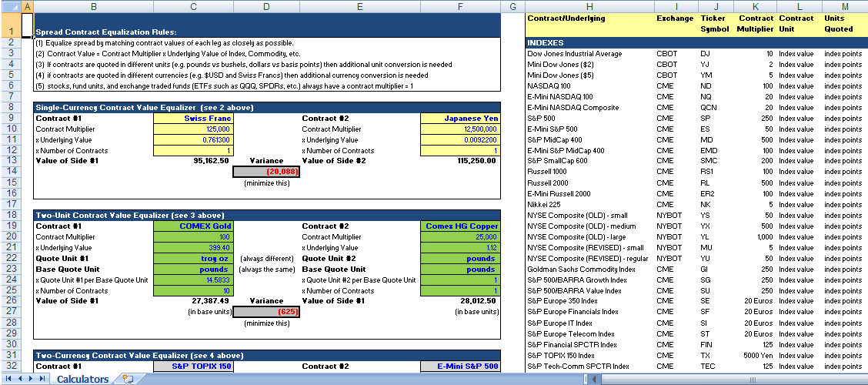
Task: Select the 1.12 underlying value cell
Action: click(461, 248)
